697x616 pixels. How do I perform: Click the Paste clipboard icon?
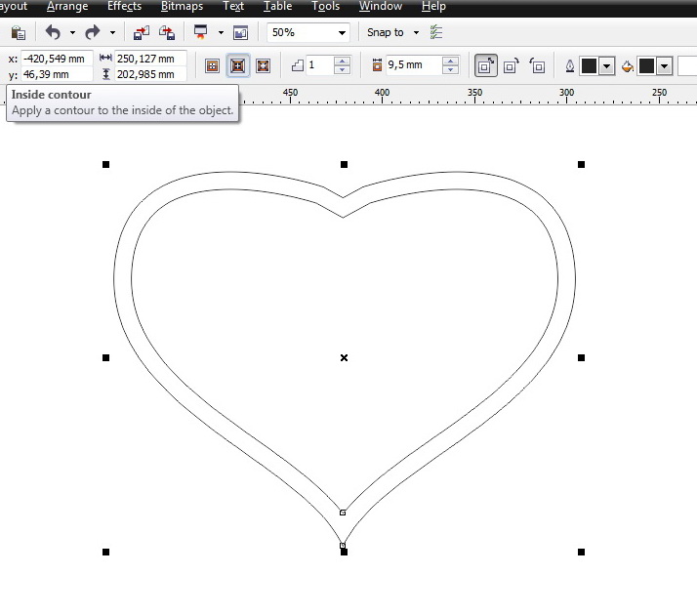tap(19, 33)
